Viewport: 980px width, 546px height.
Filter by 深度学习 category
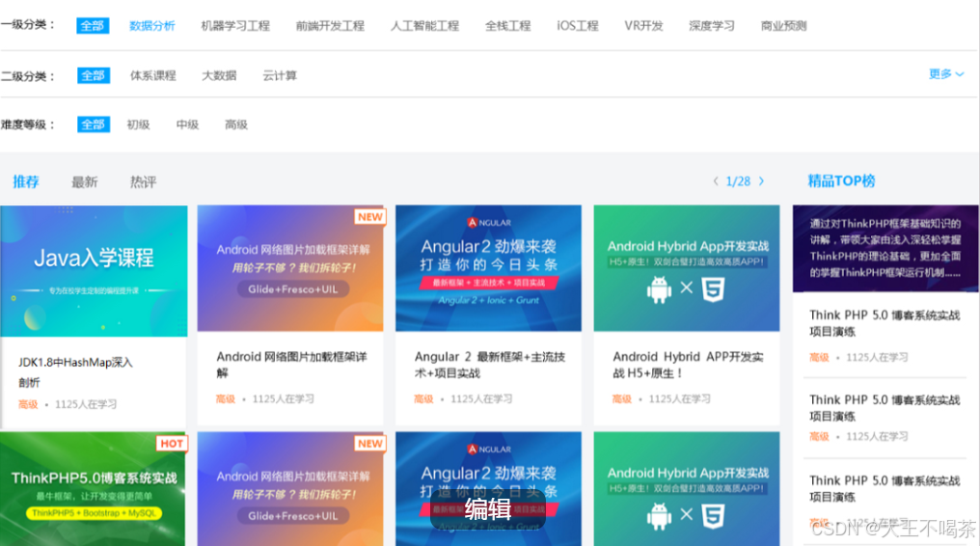pos(711,26)
